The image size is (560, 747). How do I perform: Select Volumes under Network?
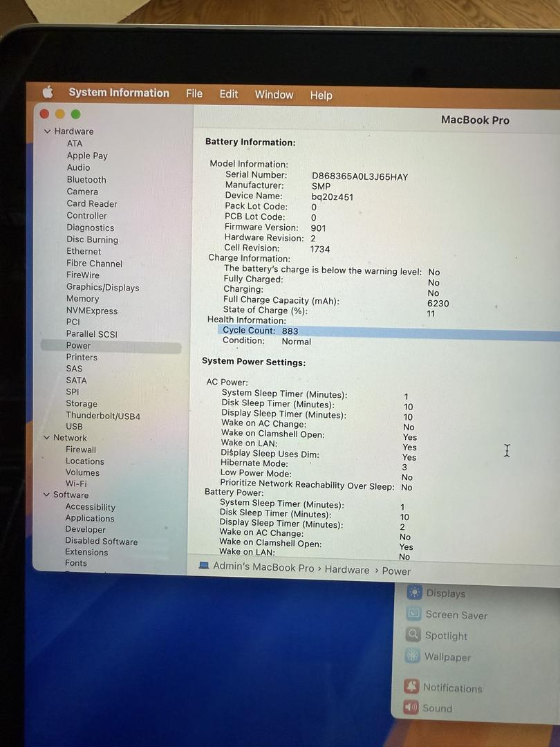pos(82,472)
